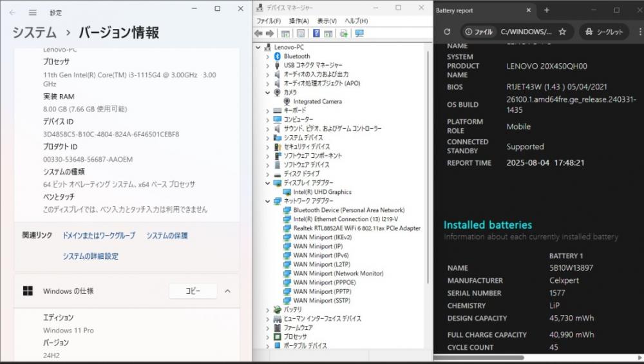Image resolution: width=644 pixels, height=364 pixels.
Task: Expand USB コネクタ マネージャー category
Action: click(268, 65)
